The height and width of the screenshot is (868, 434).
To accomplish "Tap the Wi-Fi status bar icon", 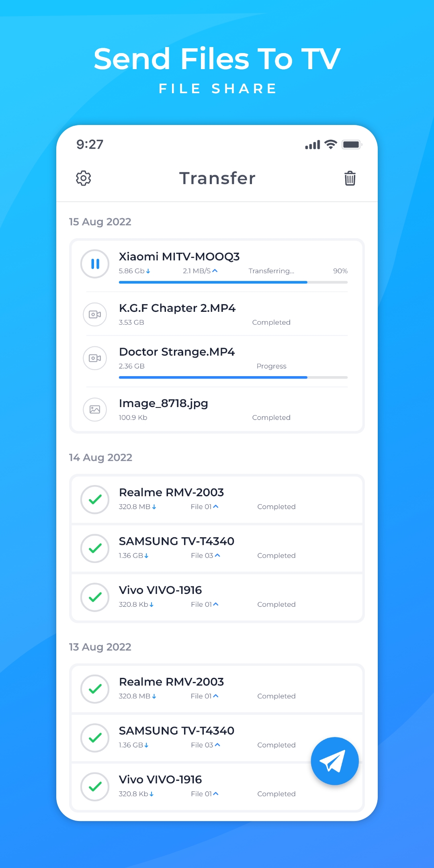I will click(331, 145).
